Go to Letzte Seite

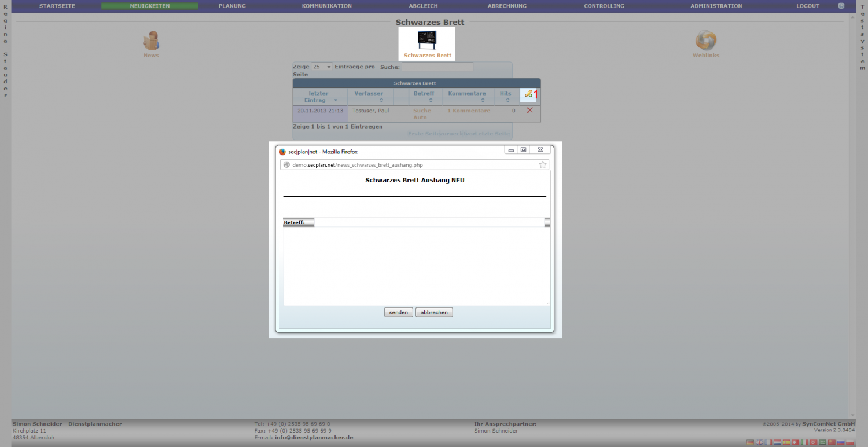(x=494, y=134)
